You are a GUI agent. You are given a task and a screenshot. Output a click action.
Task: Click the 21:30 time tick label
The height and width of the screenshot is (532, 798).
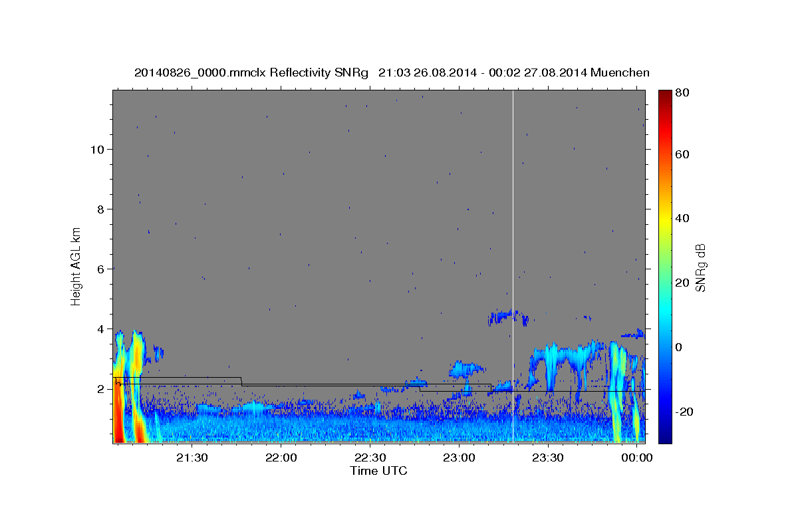[192, 458]
